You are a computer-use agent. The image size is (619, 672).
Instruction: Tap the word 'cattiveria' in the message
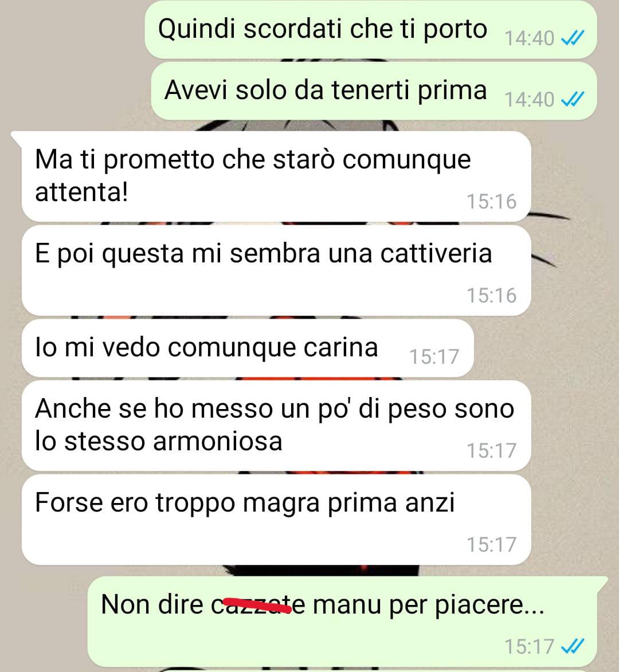pos(436,253)
